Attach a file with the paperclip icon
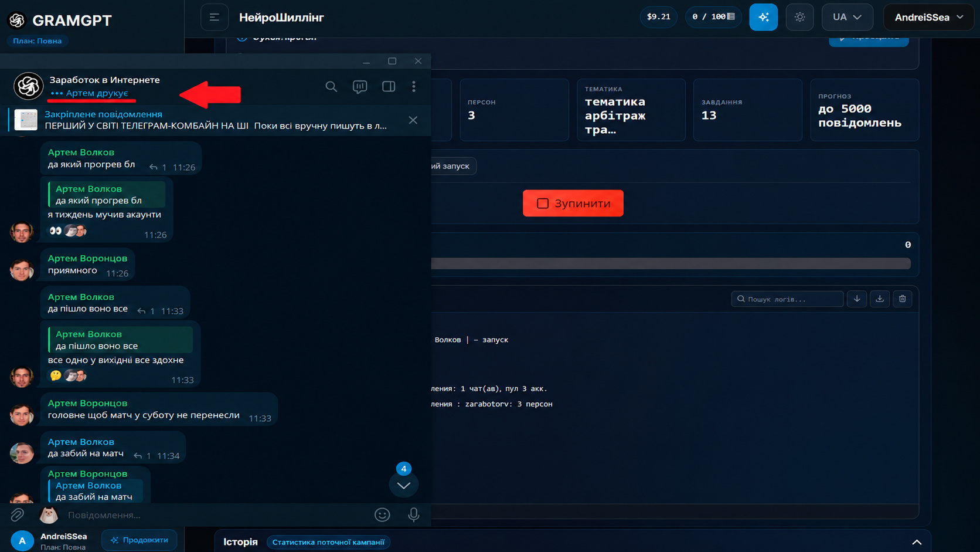This screenshot has width=980, height=552. pos(17,515)
